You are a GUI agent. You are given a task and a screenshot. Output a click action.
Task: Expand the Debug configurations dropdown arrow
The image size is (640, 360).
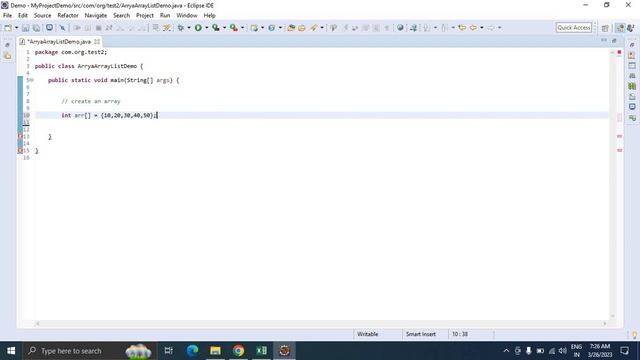(189, 28)
